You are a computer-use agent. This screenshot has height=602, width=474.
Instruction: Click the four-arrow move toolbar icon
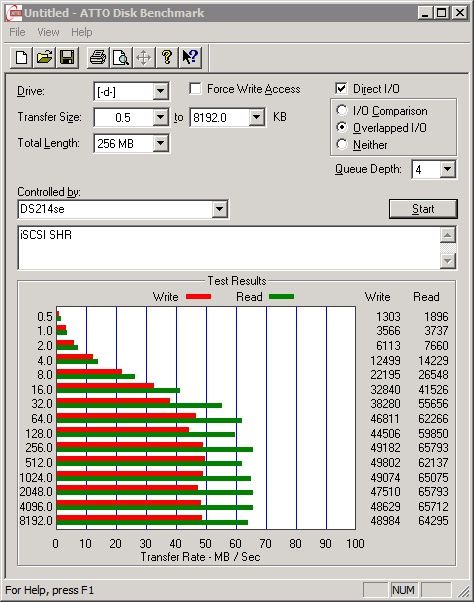(144, 58)
